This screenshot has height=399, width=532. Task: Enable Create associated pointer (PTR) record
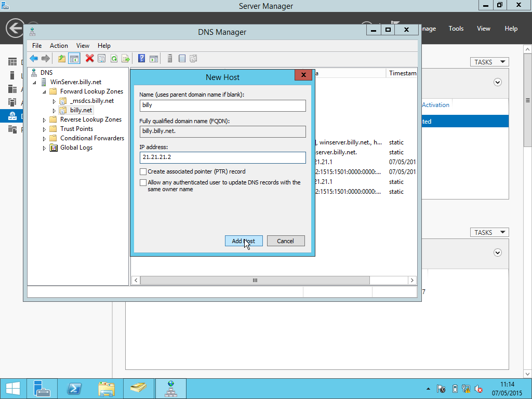point(143,171)
